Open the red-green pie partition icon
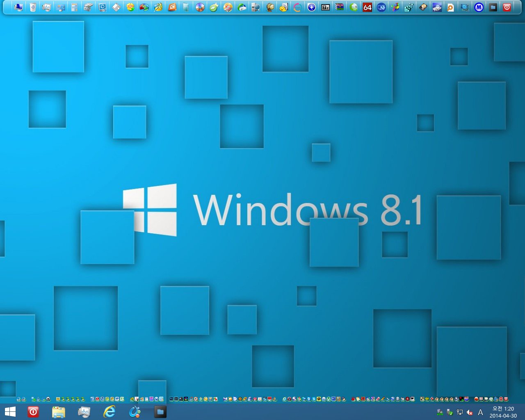 tap(144, 7)
